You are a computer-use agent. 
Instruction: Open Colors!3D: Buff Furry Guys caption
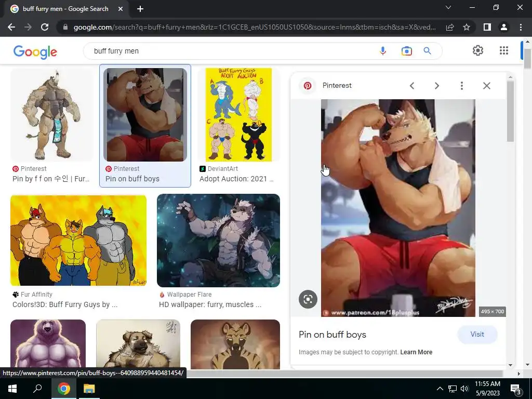(x=65, y=304)
